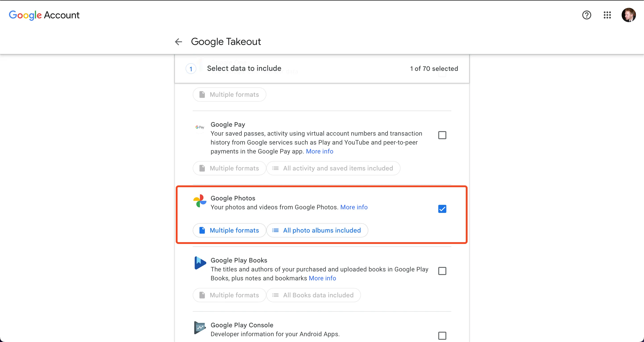
Task: Open the Google apps grid icon
Action: click(x=607, y=15)
